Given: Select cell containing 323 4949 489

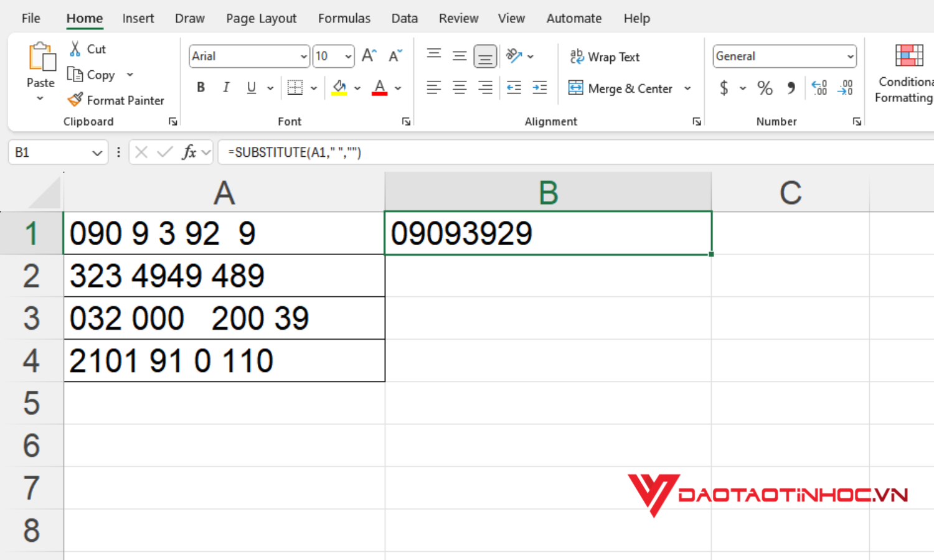Looking at the screenshot, I should pos(224,276).
